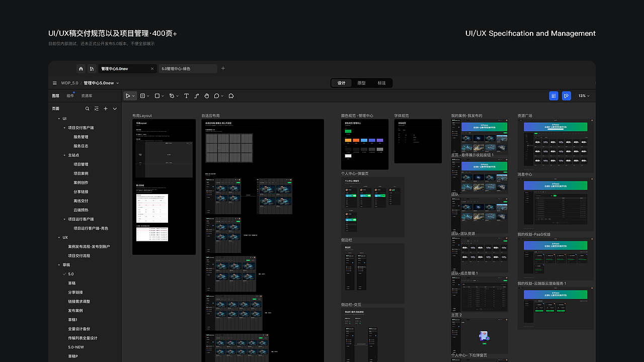The image size is (644, 362).
Task: Click the page list outline icon
Action: tap(96, 109)
